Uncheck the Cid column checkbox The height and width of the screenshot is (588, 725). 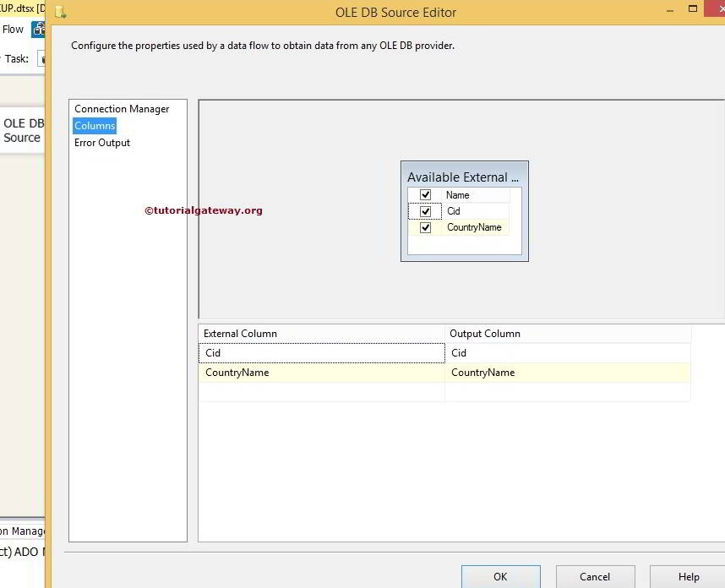425,211
